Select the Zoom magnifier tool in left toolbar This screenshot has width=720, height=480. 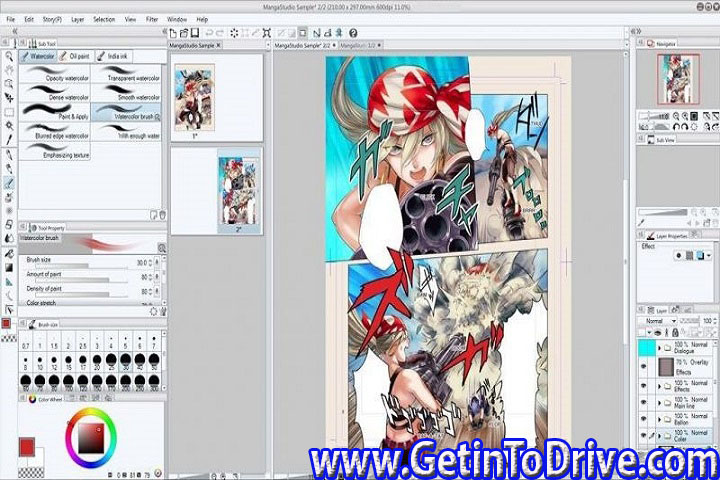pos(9,56)
